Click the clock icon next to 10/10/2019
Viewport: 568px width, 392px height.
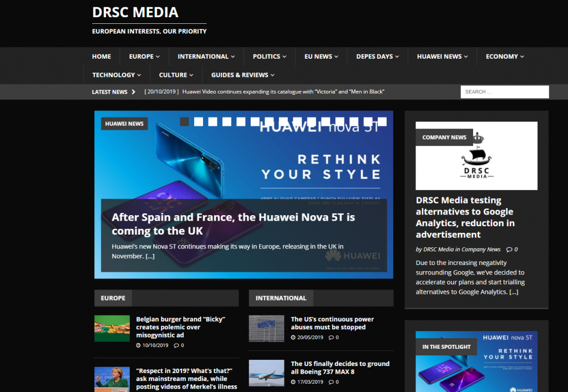click(x=138, y=345)
